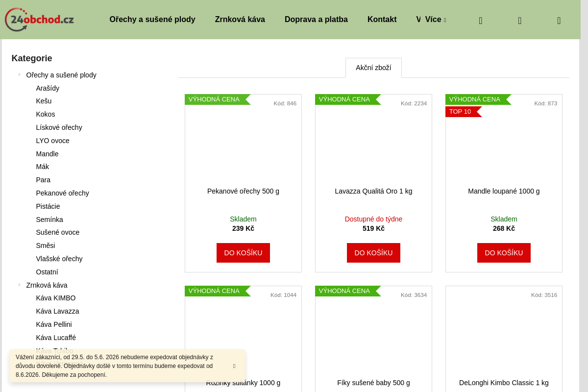
Task: Add Mandle loupané 1000 g to cart
Action: (504, 253)
